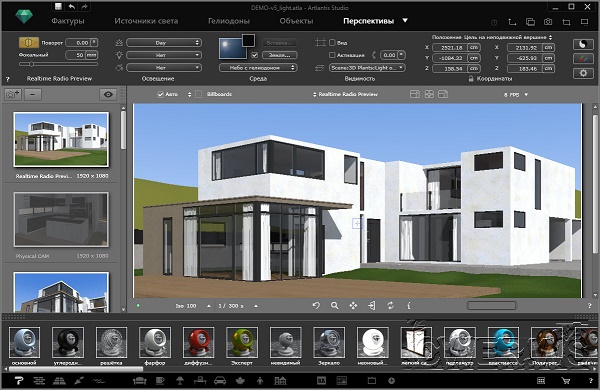Screen dimensions: 600x390
Task: Click the grid view icon near the cart
Action: 541,380
